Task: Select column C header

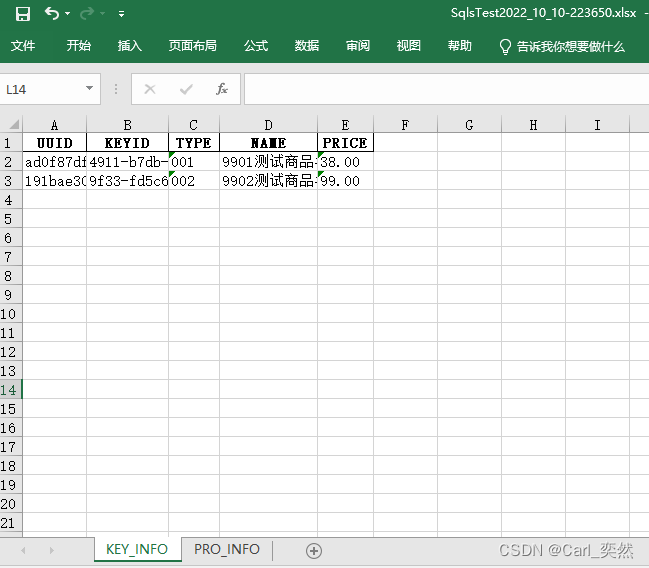Action: pyautogui.click(x=194, y=125)
